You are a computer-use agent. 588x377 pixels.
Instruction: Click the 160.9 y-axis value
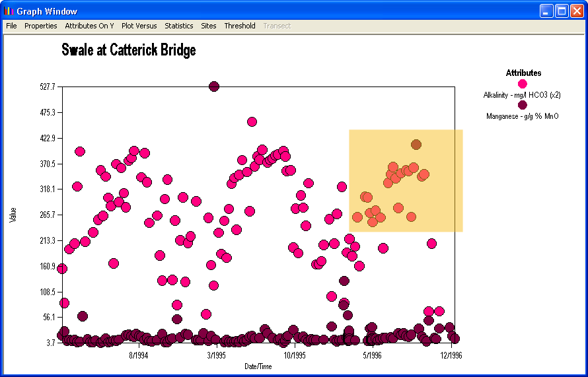(48, 266)
